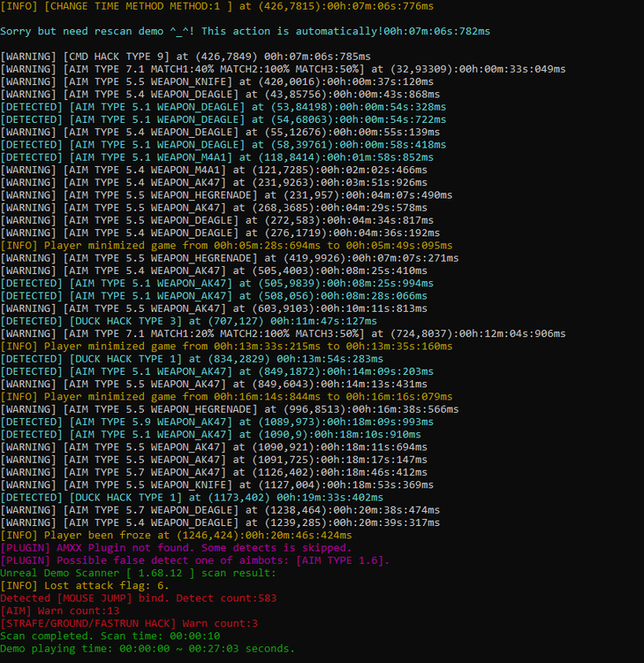Screen dimensions: 644x663
Task: Click the WEAPON_KNIFE warning at 00h:18m:53s:369ms
Action: (216, 485)
